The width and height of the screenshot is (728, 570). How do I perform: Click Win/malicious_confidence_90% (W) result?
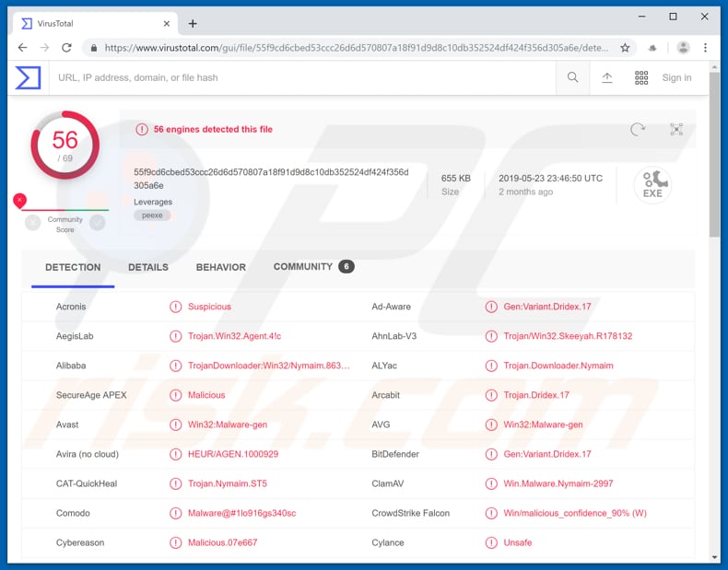575,514
